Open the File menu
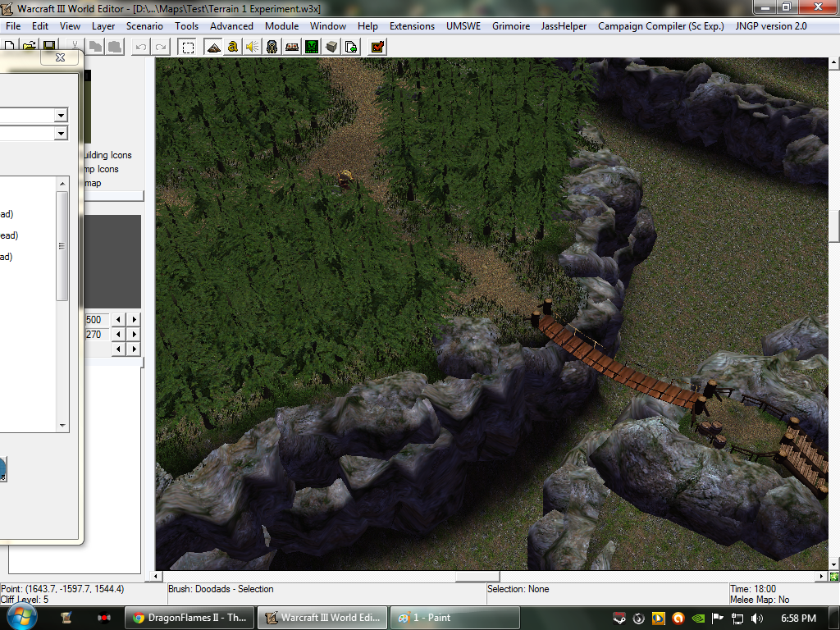840x630 pixels. [13, 25]
